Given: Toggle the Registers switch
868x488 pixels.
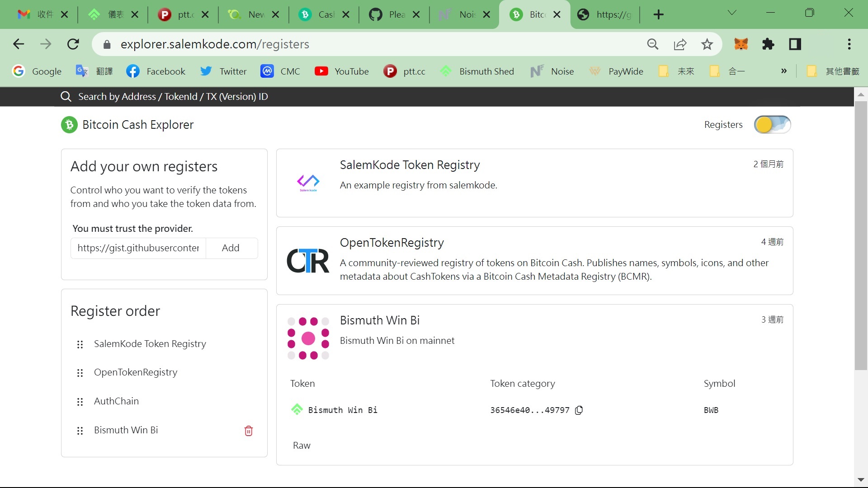Looking at the screenshot, I should click(x=772, y=125).
